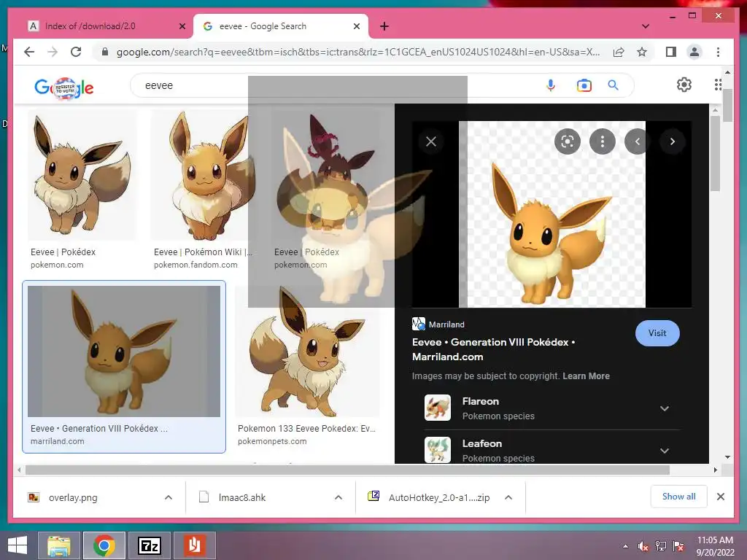Viewport: 747px width, 560px height.
Task: Open Google quick settings gear
Action: tap(684, 85)
